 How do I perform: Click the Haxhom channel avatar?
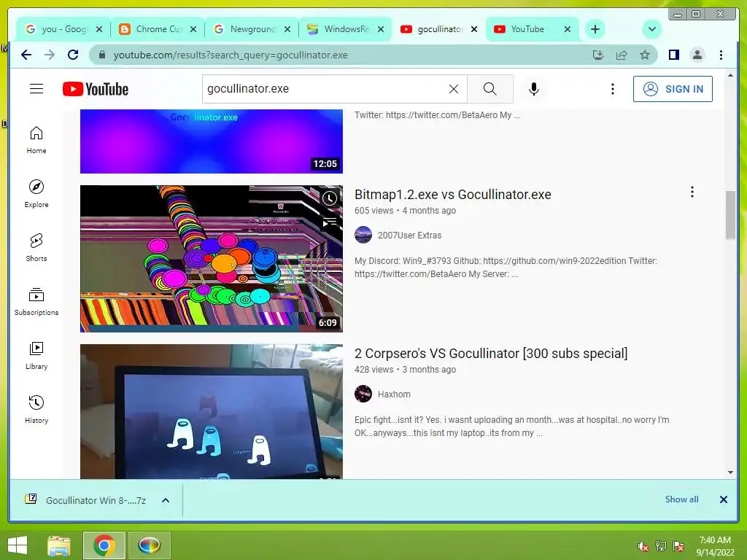pyautogui.click(x=363, y=394)
